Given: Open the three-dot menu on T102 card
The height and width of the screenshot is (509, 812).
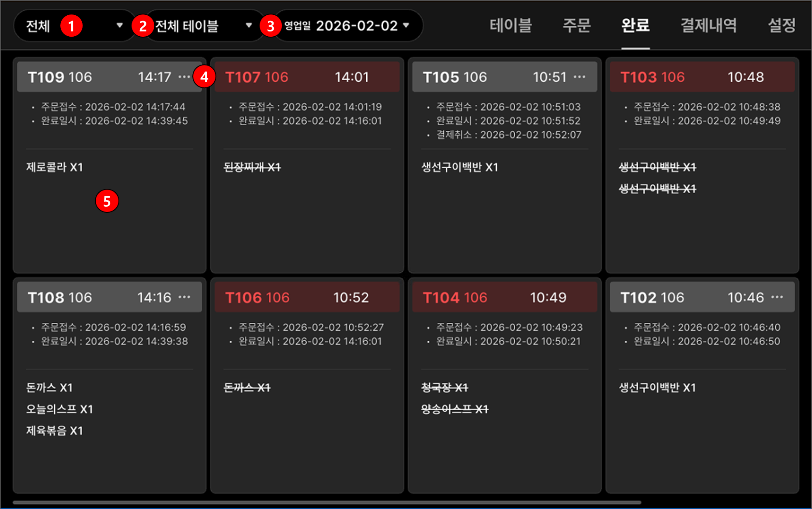Looking at the screenshot, I should tap(777, 297).
